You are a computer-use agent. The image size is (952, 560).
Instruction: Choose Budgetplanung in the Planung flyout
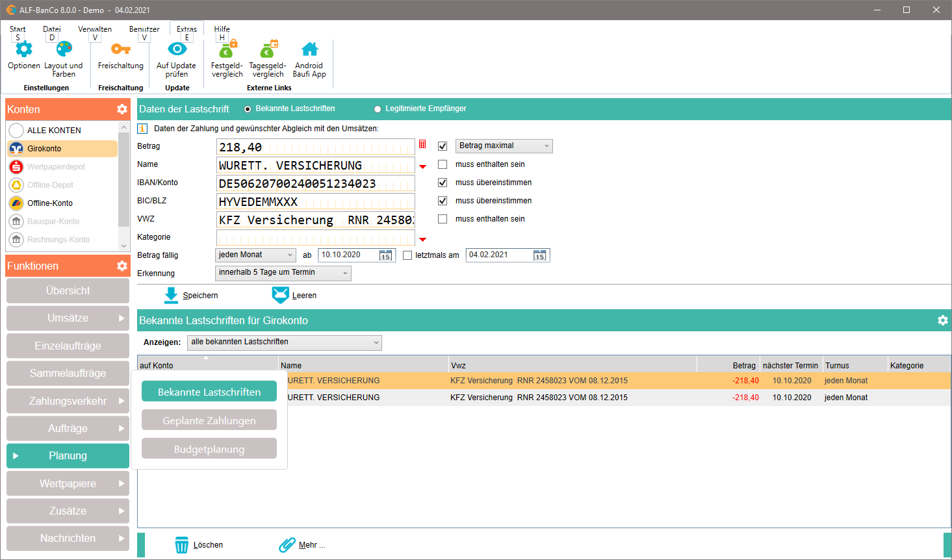pyautogui.click(x=209, y=449)
